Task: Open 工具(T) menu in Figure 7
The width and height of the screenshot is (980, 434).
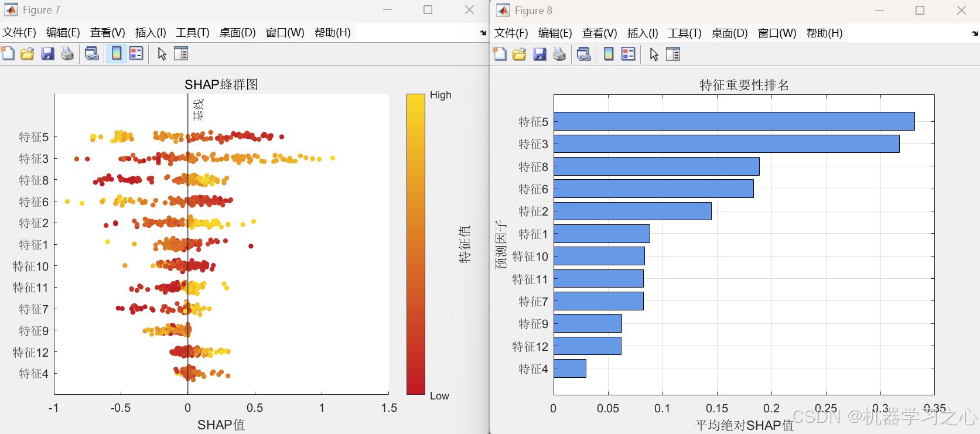Action: tap(193, 33)
